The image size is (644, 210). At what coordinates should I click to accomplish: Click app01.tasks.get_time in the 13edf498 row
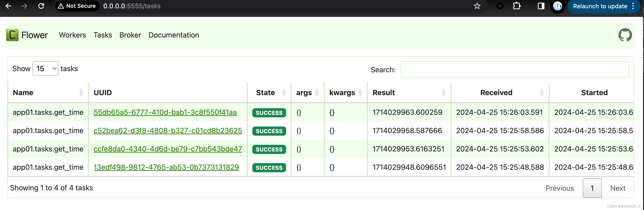coord(48,167)
